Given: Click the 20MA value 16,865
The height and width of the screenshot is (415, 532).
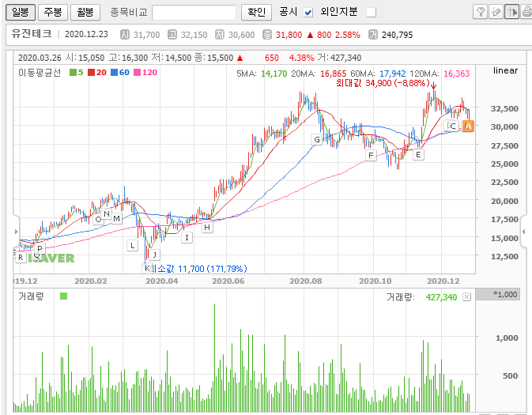Looking at the screenshot, I should point(333,74).
